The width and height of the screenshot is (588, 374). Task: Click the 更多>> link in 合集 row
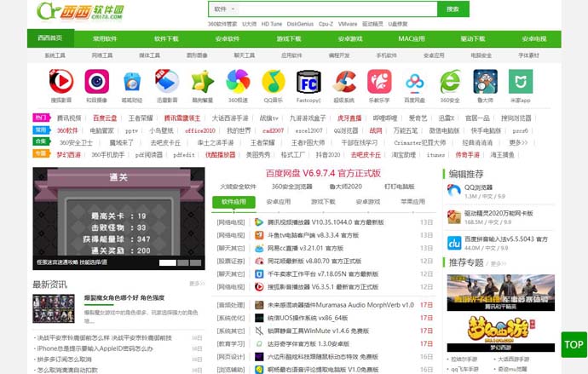(x=518, y=143)
